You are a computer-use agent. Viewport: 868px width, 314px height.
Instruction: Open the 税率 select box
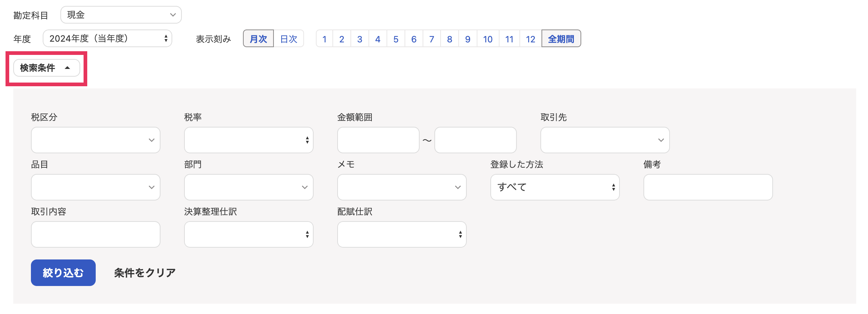249,140
